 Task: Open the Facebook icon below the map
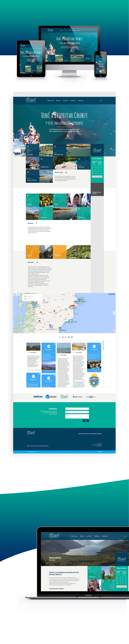click(60, 337)
